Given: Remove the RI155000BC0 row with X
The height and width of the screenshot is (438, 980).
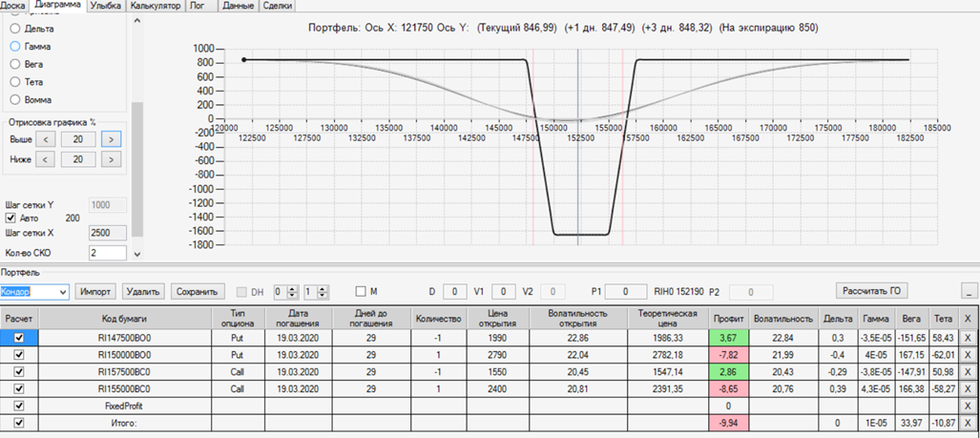Looking at the screenshot, I should tap(968, 388).
